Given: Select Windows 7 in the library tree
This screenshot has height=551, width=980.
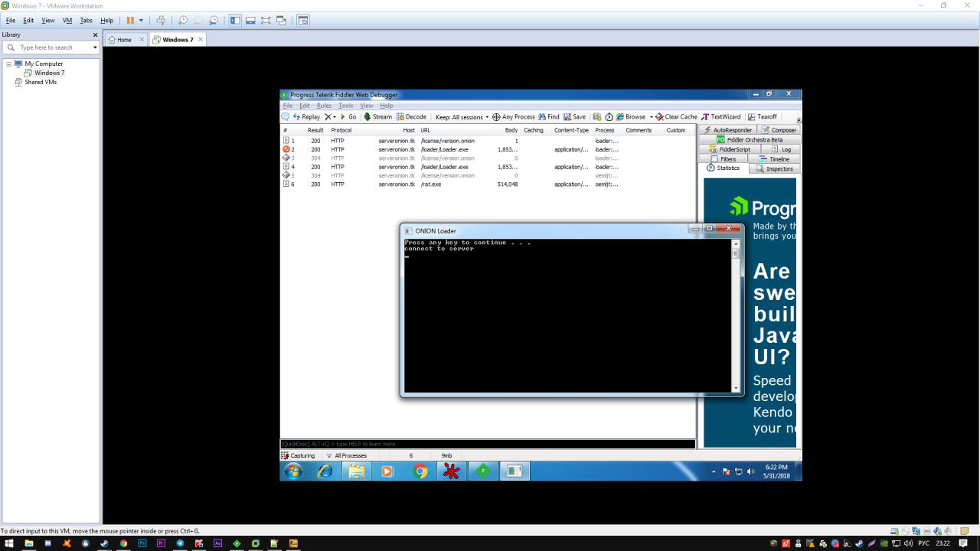Looking at the screenshot, I should tap(49, 73).
